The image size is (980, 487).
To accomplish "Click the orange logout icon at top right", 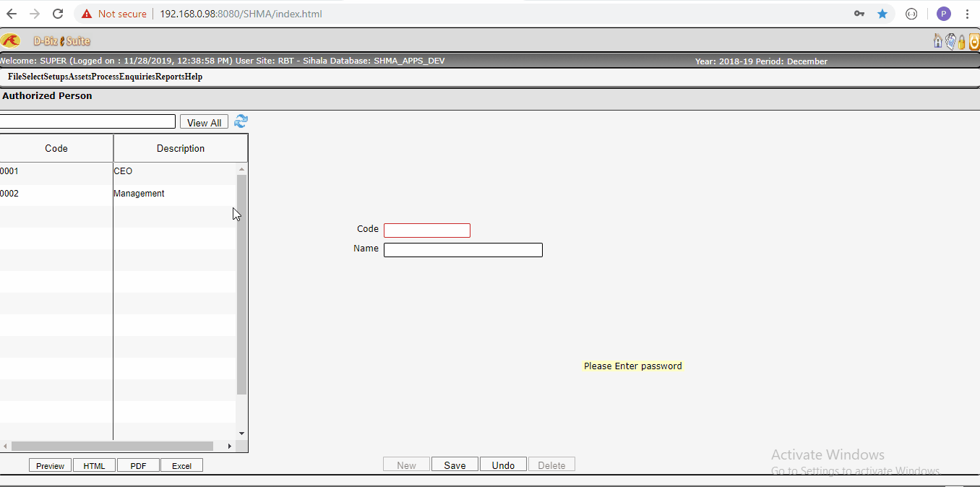I will point(974,41).
